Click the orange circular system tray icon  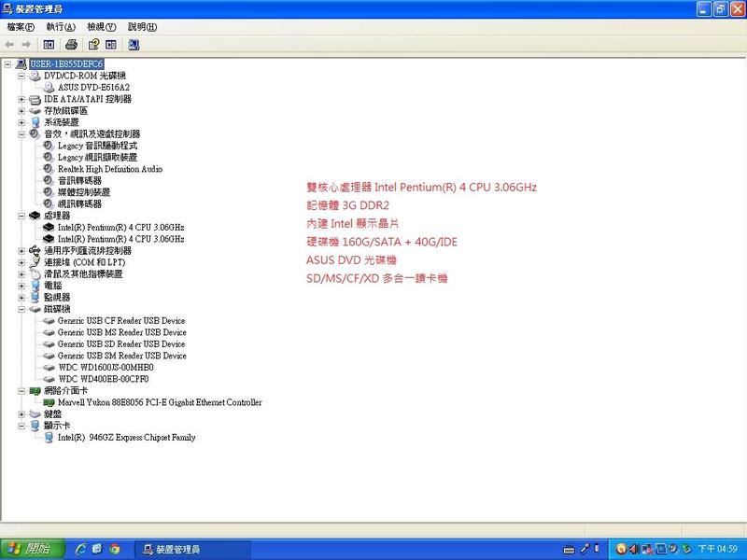click(621, 549)
